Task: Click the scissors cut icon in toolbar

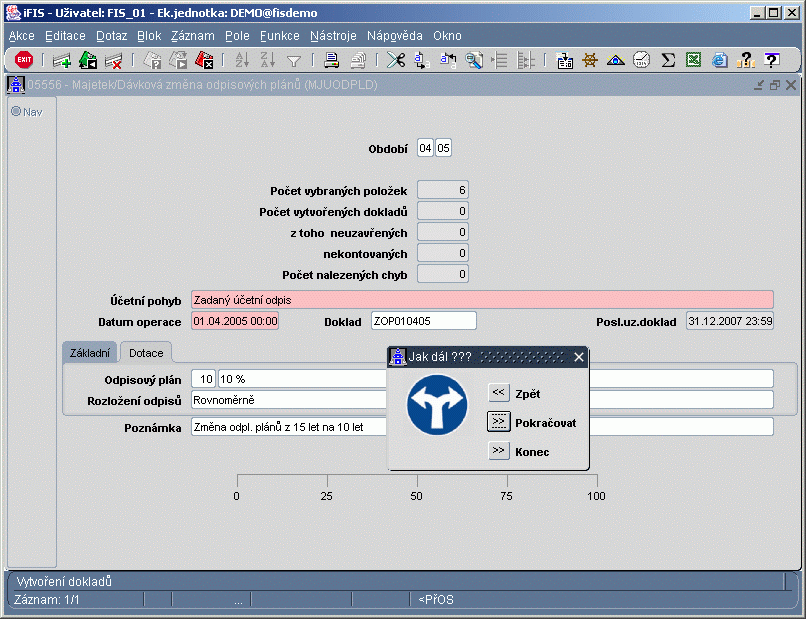Action: pyautogui.click(x=396, y=60)
